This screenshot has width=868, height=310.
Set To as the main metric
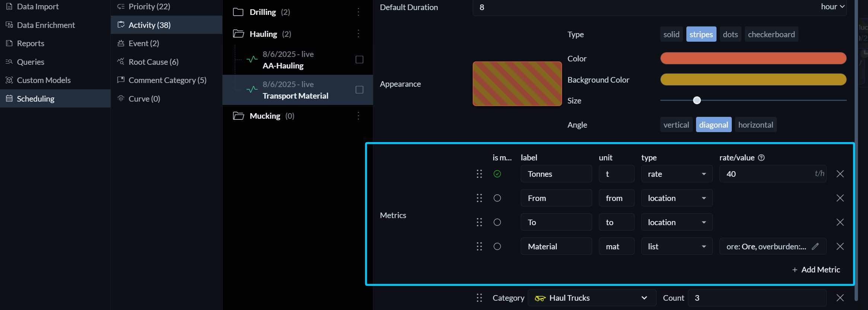click(497, 222)
